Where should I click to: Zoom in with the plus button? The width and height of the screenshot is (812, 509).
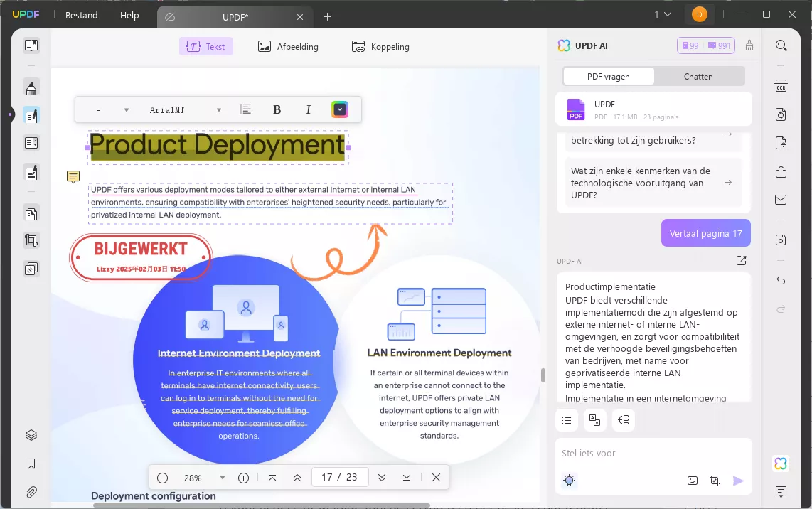[243, 478]
